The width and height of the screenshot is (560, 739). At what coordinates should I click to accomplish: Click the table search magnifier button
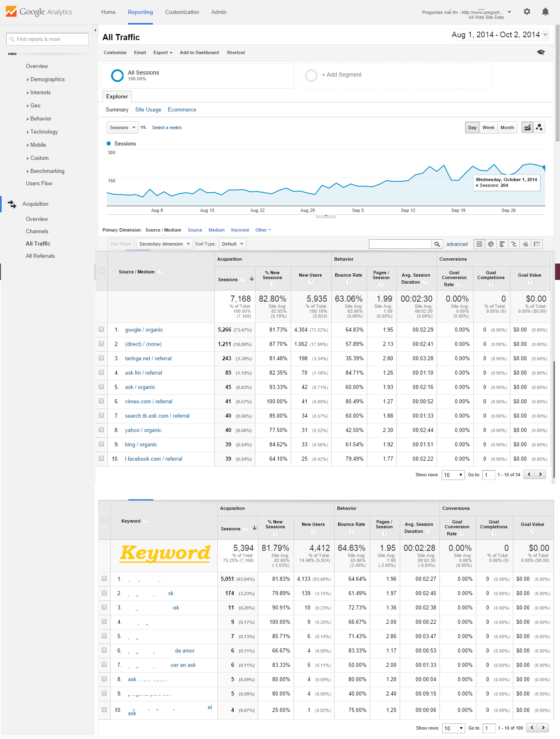click(x=437, y=244)
